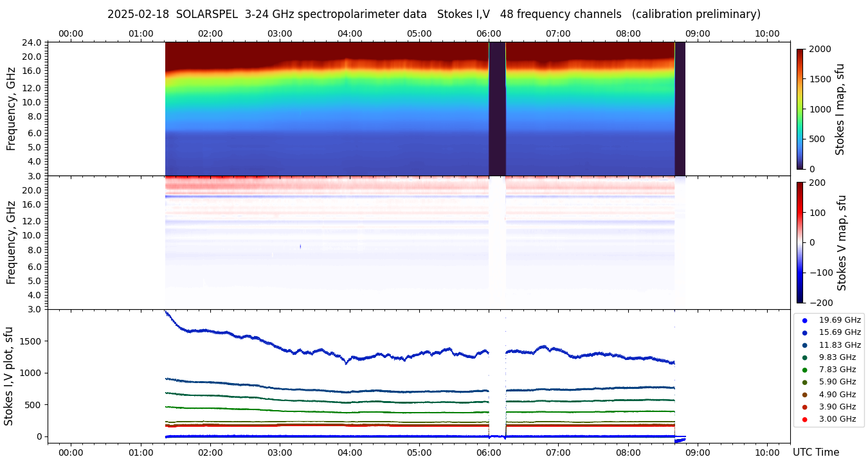
Task: Click the 4.90 GHz legend marker
Action: point(804,395)
